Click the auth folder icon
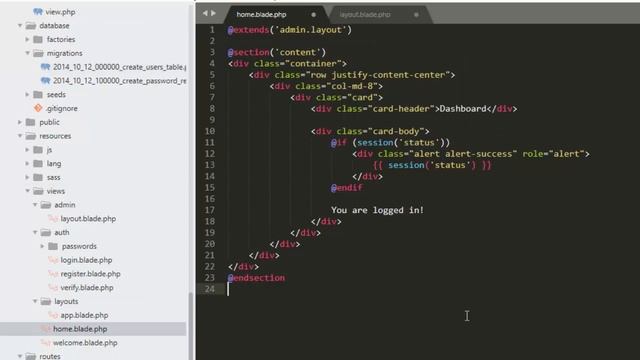The image size is (640, 360). point(46,232)
